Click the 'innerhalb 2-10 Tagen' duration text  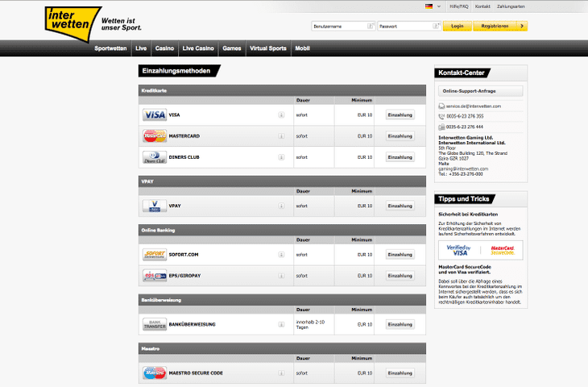pyautogui.click(x=310, y=325)
